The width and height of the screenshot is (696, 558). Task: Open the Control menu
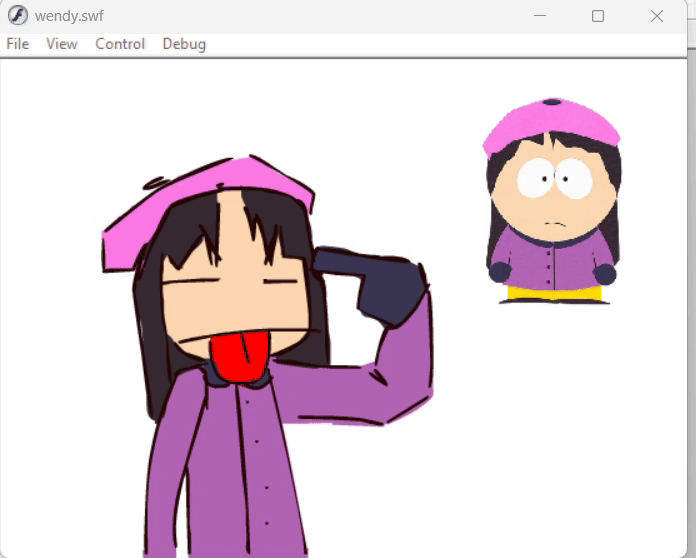click(x=120, y=44)
